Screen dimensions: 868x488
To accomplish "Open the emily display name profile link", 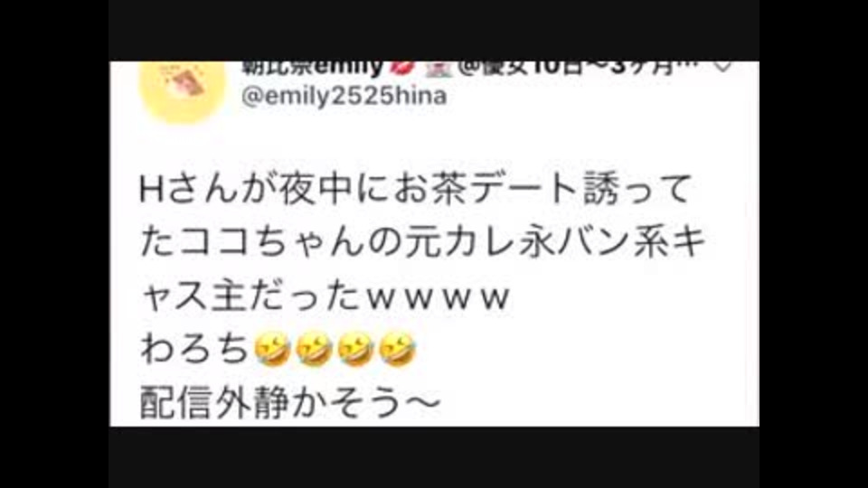I will [x=313, y=68].
